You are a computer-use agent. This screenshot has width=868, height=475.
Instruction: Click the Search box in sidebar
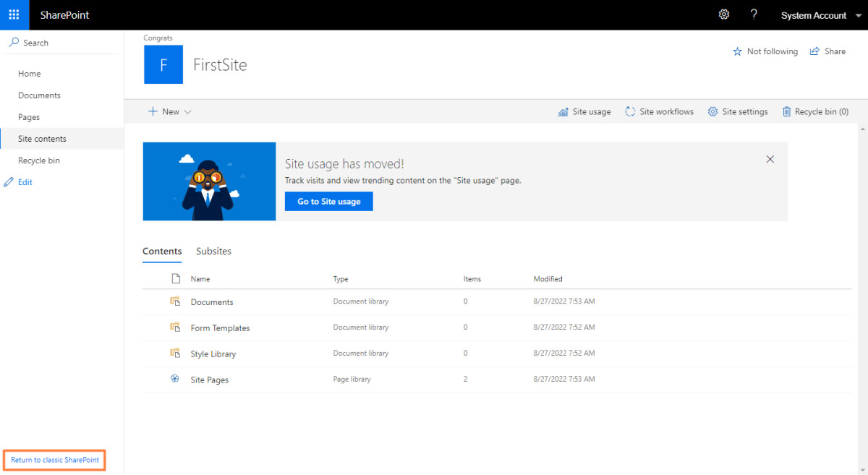pos(62,43)
